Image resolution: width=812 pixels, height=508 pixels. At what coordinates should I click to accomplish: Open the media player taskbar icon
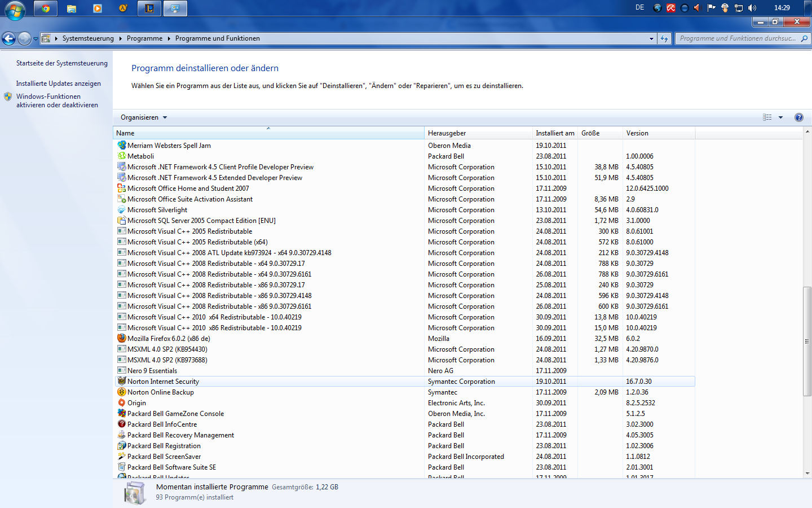point(98,8)
